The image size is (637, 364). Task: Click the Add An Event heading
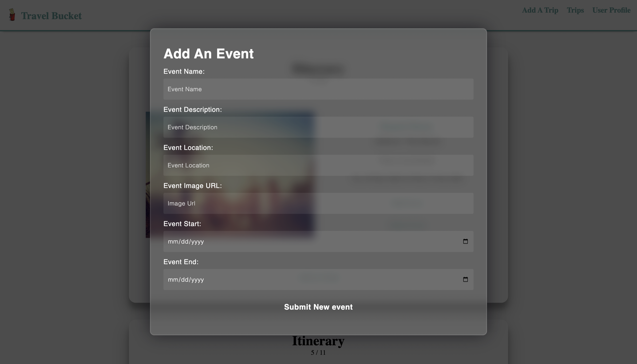(x=209, y=53)
